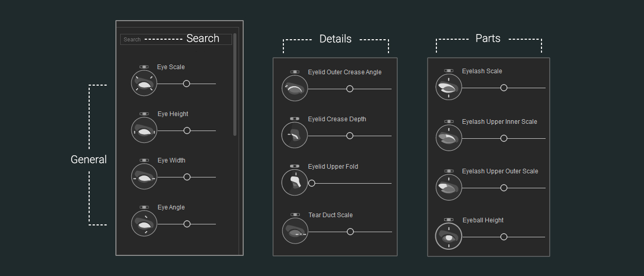Focus the Search input field
This screenshot has height=276, width=644.
176,39
